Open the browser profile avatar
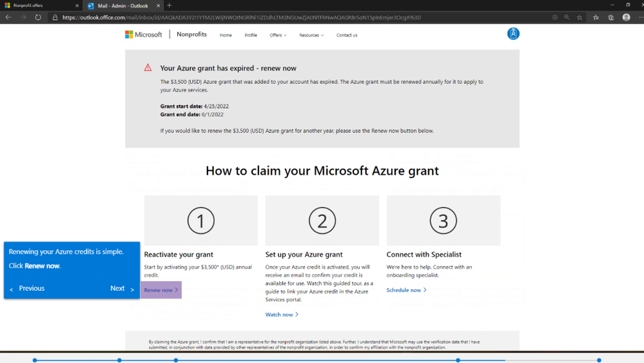The height and width of the screenshot is (363, 644). click(x=627, y=17)
